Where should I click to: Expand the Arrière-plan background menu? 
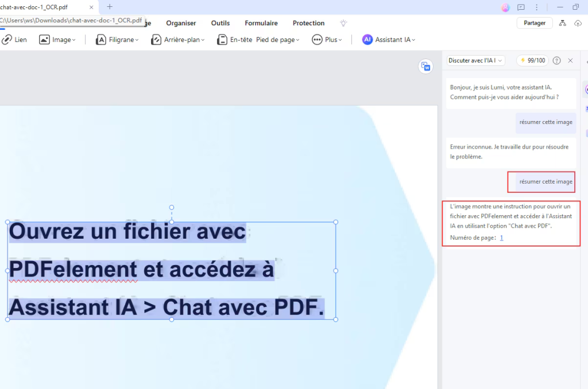click(178, 40)
